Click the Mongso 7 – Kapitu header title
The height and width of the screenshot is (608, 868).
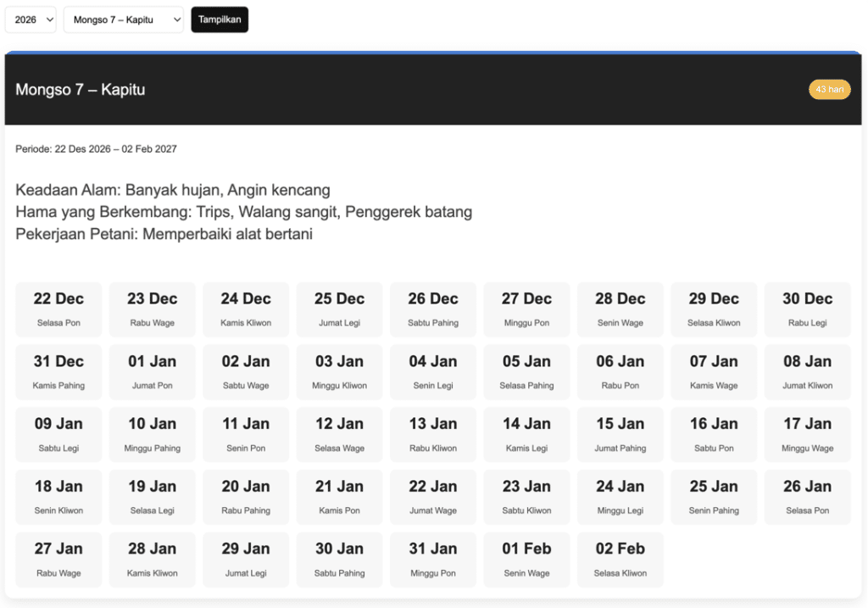click(81, 90)
